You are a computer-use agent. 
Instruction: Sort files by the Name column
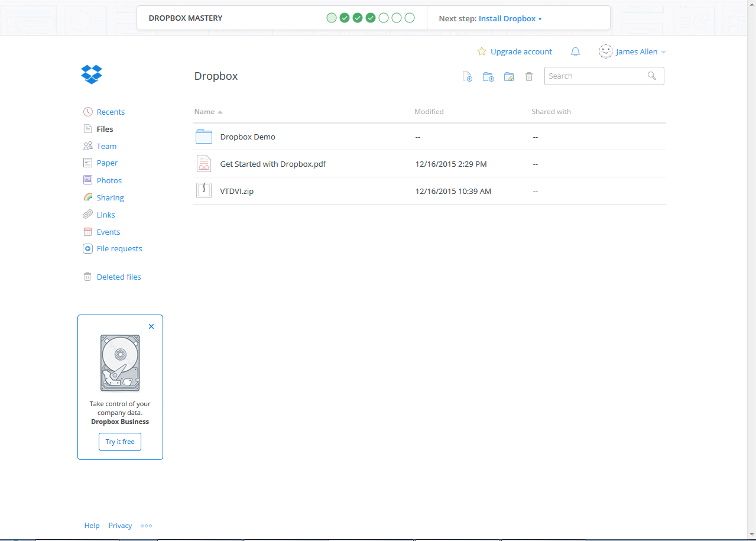pyautogui.click(x=205, y=112)
